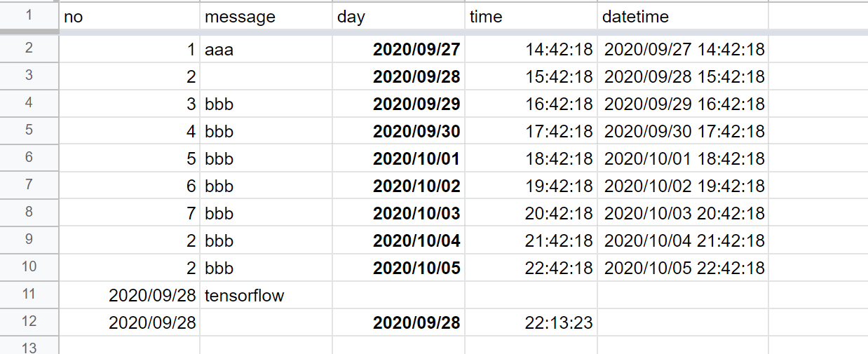The width and height of the screenshot is (868, 354).
Task: Click the "datetime" header cell
Action: tap(683, 17)
